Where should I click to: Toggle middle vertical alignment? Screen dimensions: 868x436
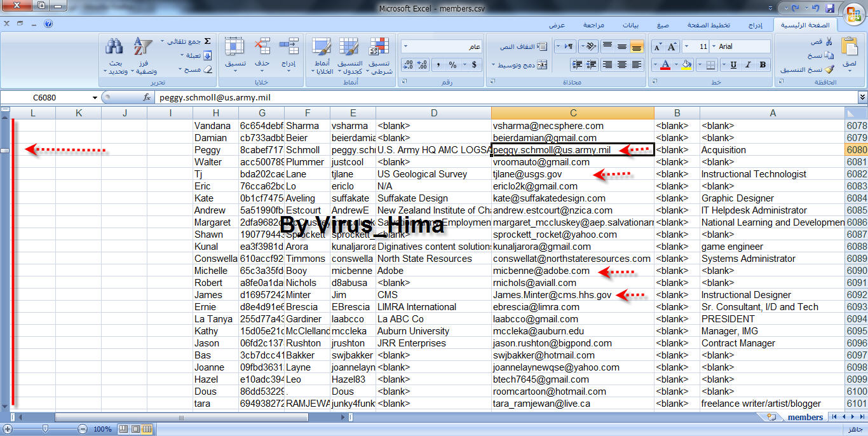coord(621,46)
